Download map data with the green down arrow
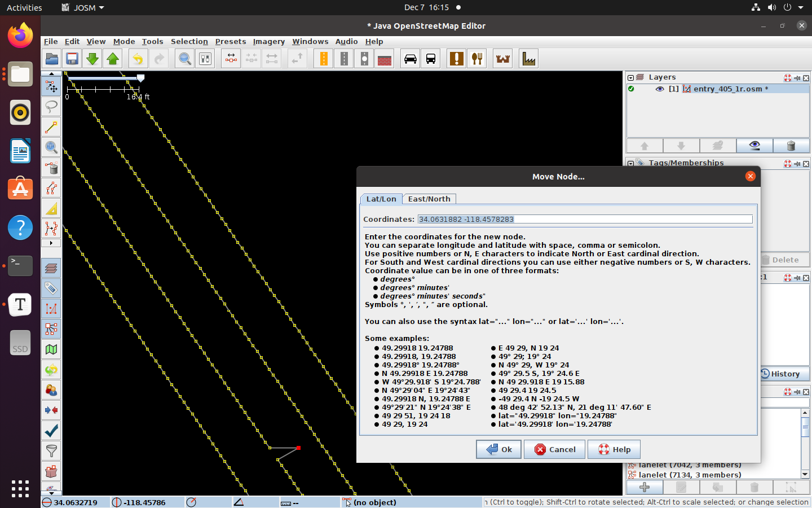Viewport: 812px width, 508px height. click(92, 59)
